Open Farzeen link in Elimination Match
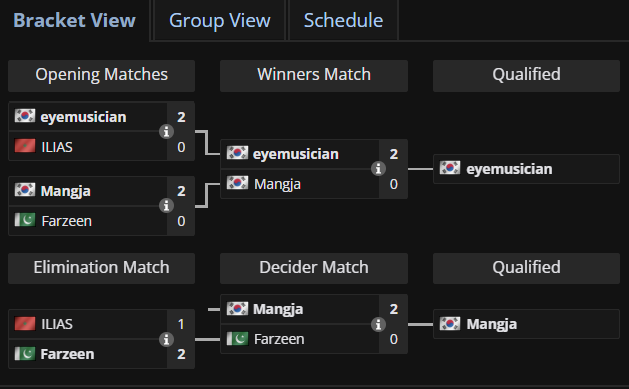The width and height of the screenshot is (629, 389). point(67,354)
